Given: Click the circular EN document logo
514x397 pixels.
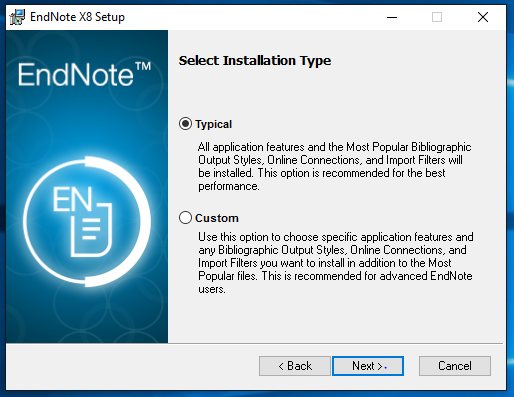Looking at the screenshot, I should coord(87,222).
